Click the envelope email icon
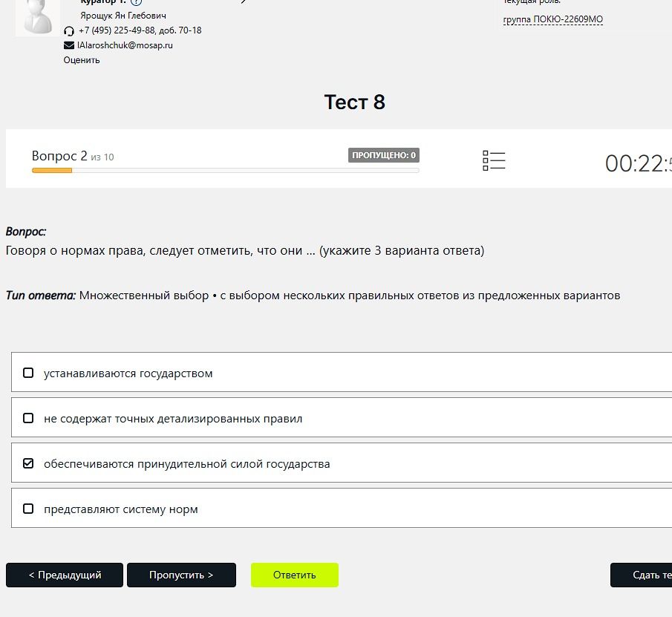The width and height of the screenshot is (672, 617). point(69,45)
